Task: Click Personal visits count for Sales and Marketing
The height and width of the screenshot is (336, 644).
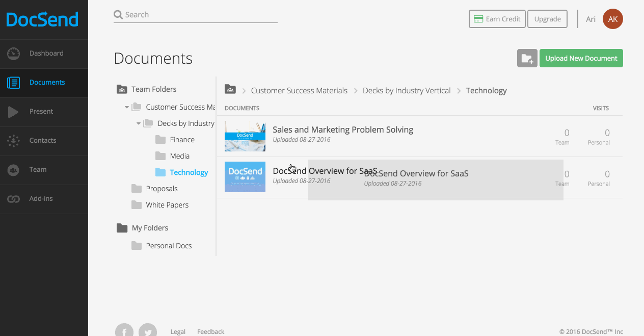Action: [607, 133]
